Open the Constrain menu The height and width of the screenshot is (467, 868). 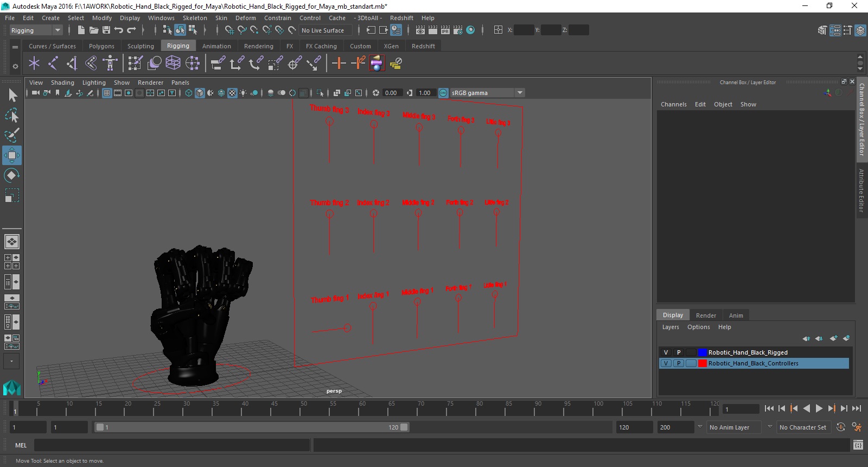tap(277, 18)
